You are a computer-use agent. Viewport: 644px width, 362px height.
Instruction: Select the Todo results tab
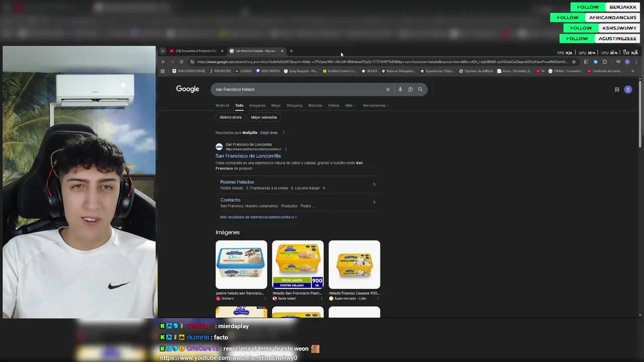239,106
